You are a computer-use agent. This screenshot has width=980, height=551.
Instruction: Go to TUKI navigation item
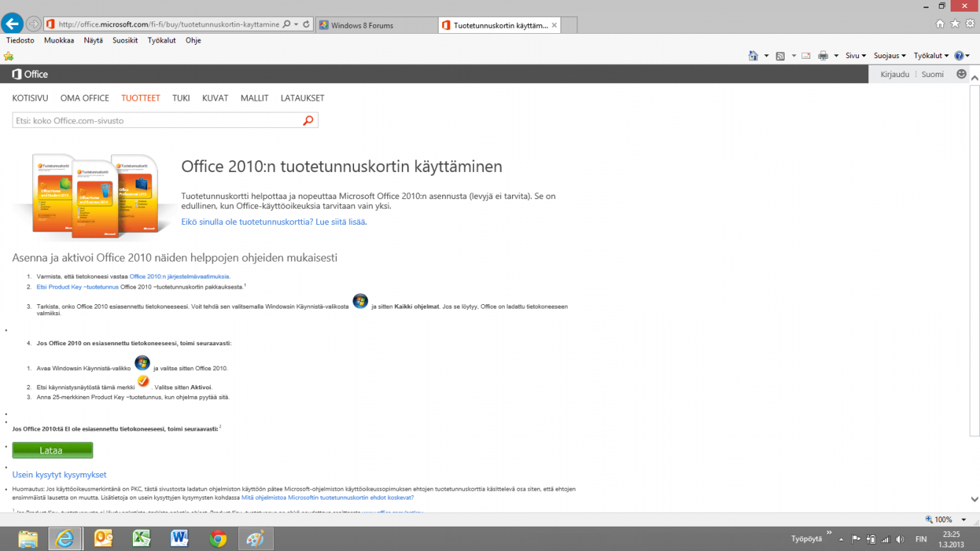181,98
